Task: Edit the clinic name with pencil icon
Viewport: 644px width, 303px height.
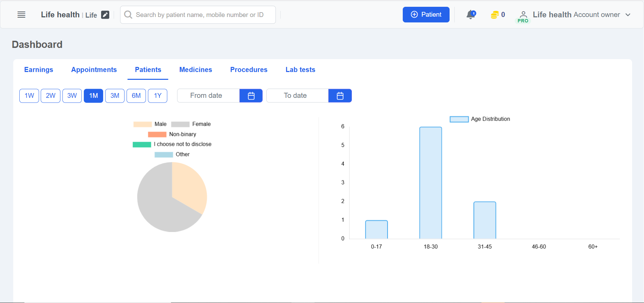Action: (105, 15)
